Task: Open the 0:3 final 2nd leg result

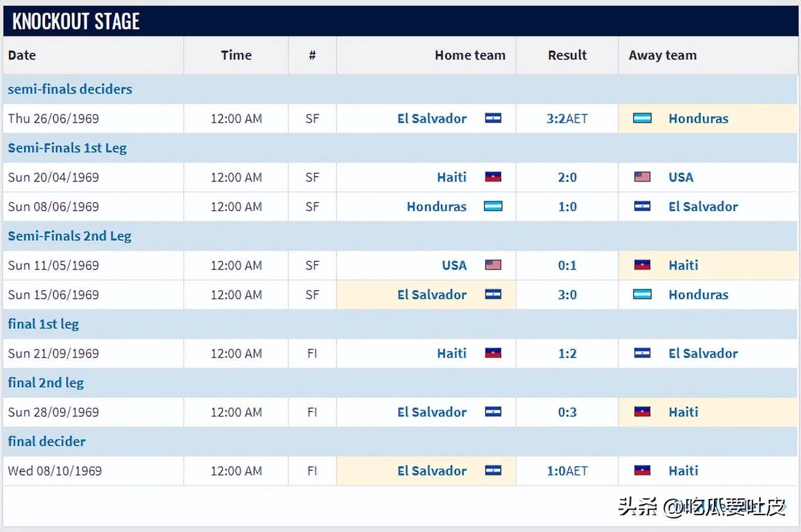Action: [x=567, y=412]
